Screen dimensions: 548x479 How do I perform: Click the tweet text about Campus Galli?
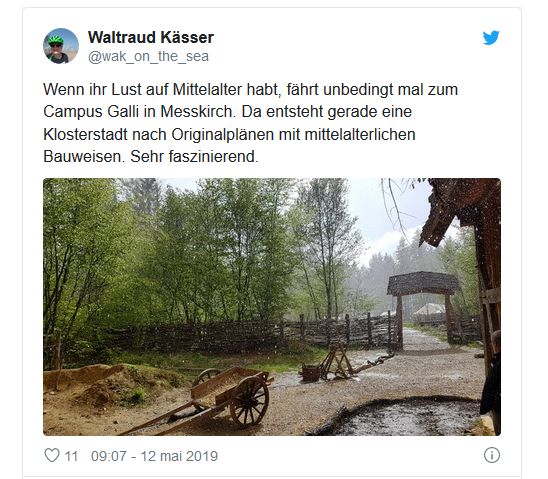[x=251, y=123]
